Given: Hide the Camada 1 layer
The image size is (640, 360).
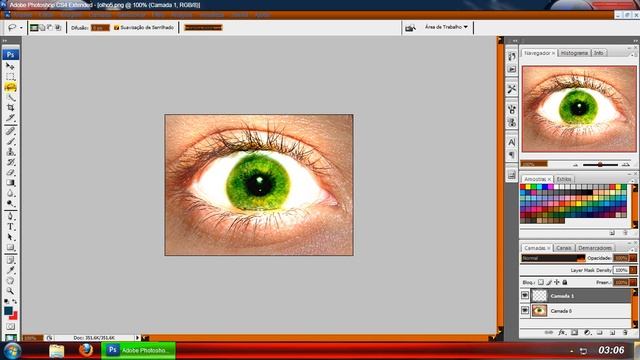Looking at the screenshot, I should pos(525,296).
